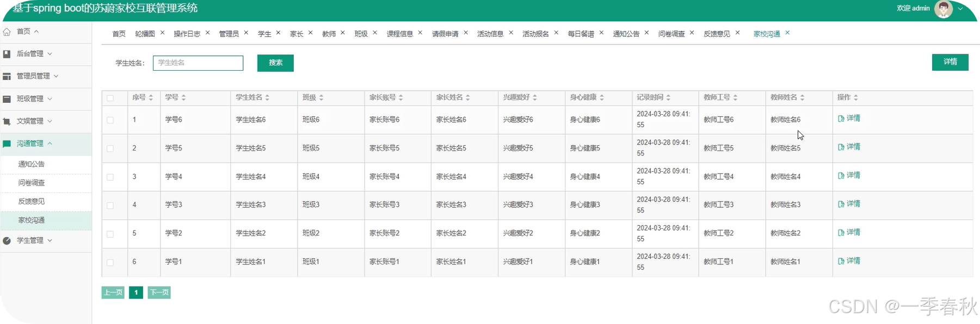Close the 班级 tab

coord(375,33)
